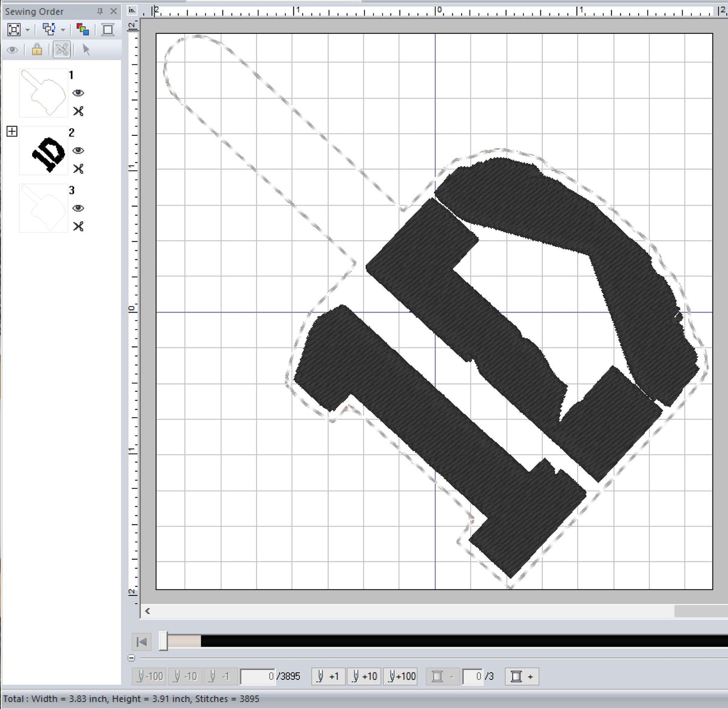Viewport: 728px width, 709px height.
Task: Click the current stitch number input field
Action: click(x=258, y=676)
